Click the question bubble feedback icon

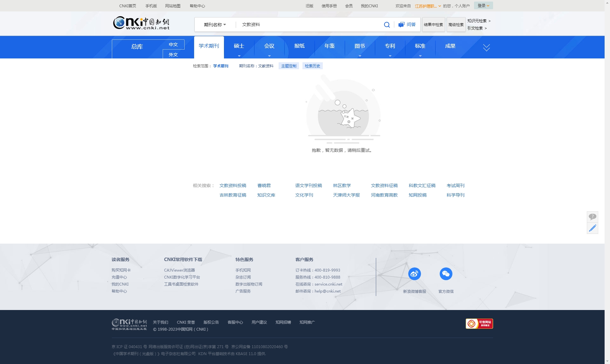pyautogui.click(x=592, y=217)
